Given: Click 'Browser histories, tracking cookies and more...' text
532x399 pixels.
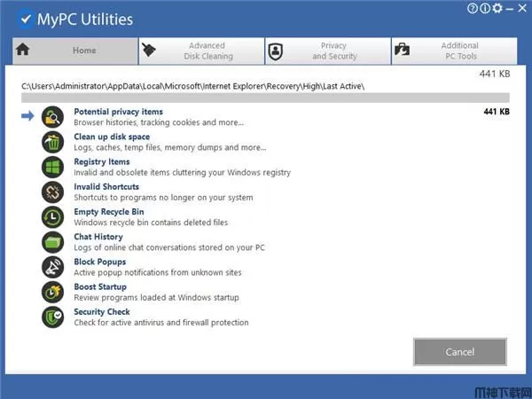Looking at the screenshot, I should [159, 122].
